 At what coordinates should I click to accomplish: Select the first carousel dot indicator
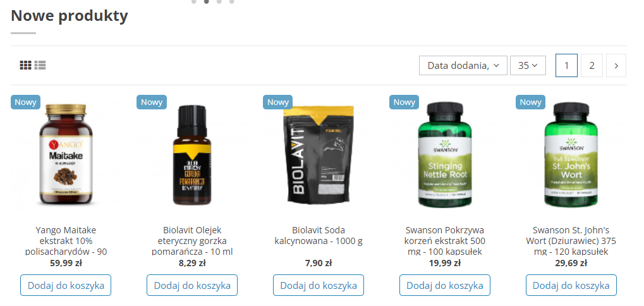(193, 2)
